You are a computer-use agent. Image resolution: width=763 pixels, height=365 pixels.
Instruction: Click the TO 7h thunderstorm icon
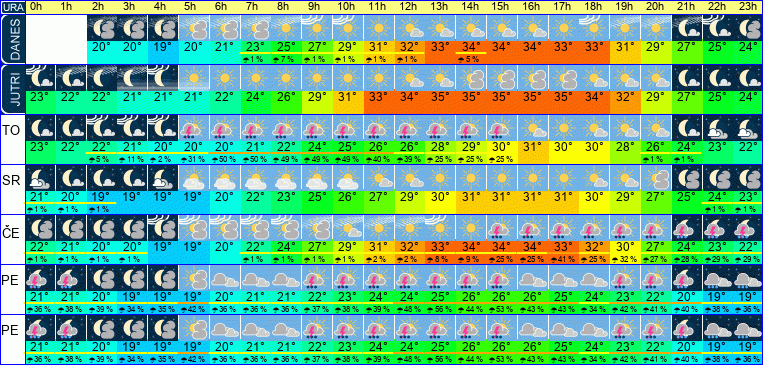point(255,128)
